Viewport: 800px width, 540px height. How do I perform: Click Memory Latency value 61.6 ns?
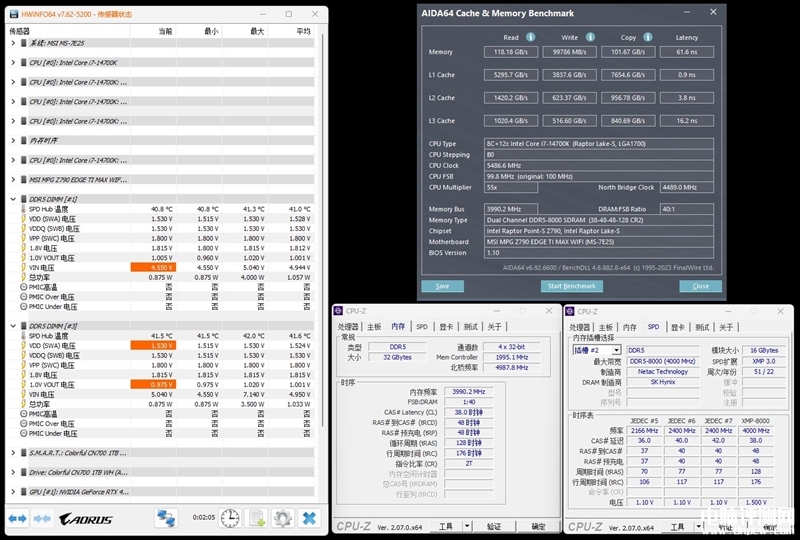tap(687, 52)
